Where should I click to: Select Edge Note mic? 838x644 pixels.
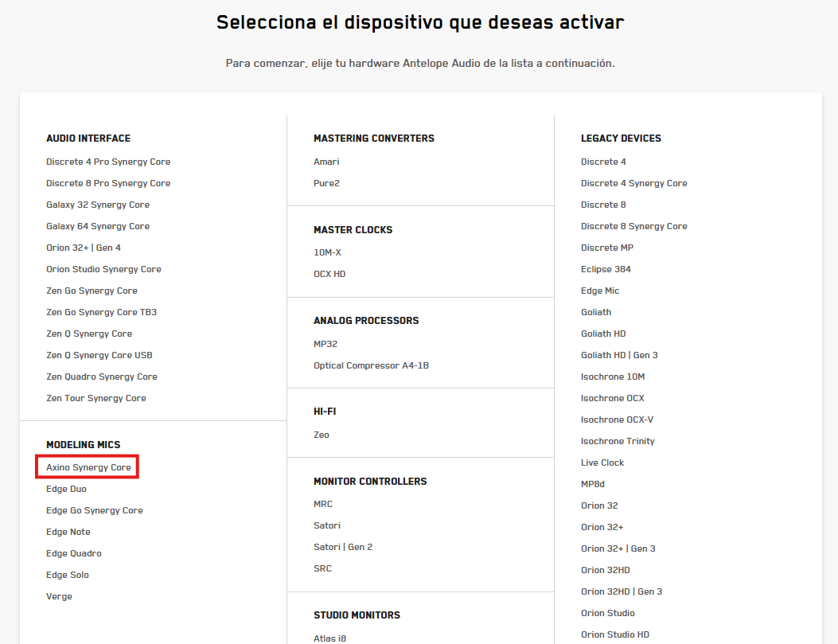(68, 532)
